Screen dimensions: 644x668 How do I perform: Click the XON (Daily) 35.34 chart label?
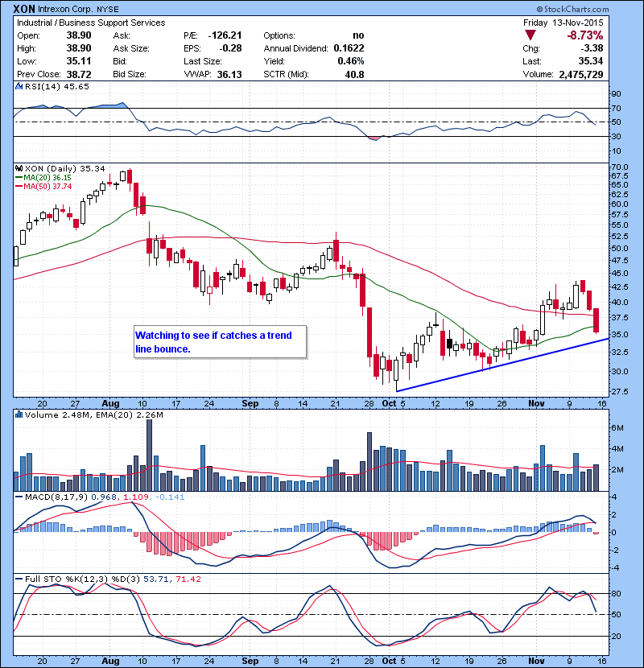pyautogui.click(x=64, y=169)
